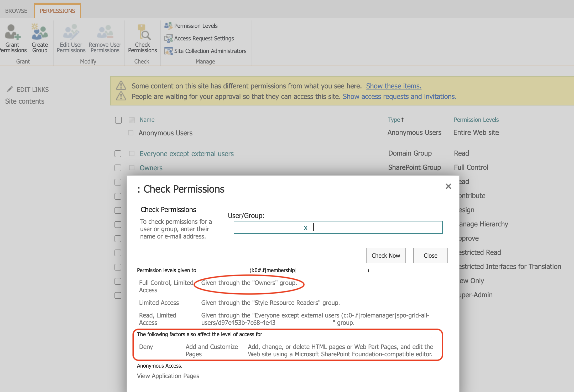Click the Create Group icon

40,32
